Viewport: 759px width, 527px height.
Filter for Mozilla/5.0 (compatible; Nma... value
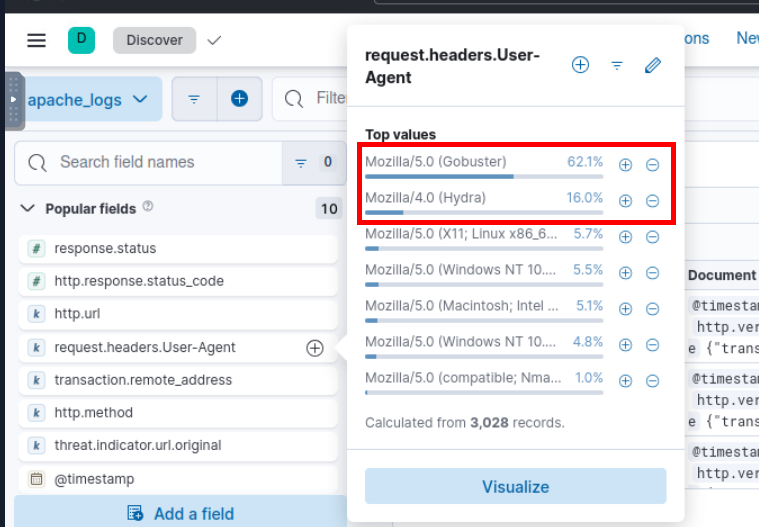[625, 381]
